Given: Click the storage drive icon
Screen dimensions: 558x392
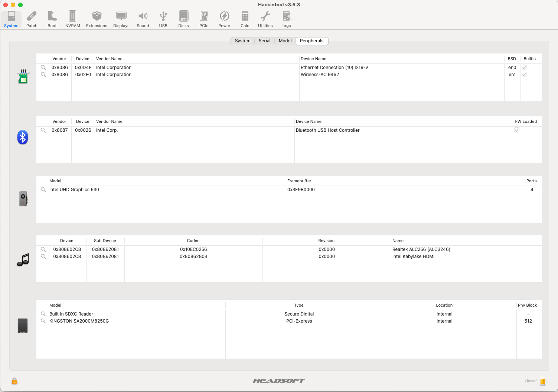Looking at the screenshot, I should (x=23, y=326).
